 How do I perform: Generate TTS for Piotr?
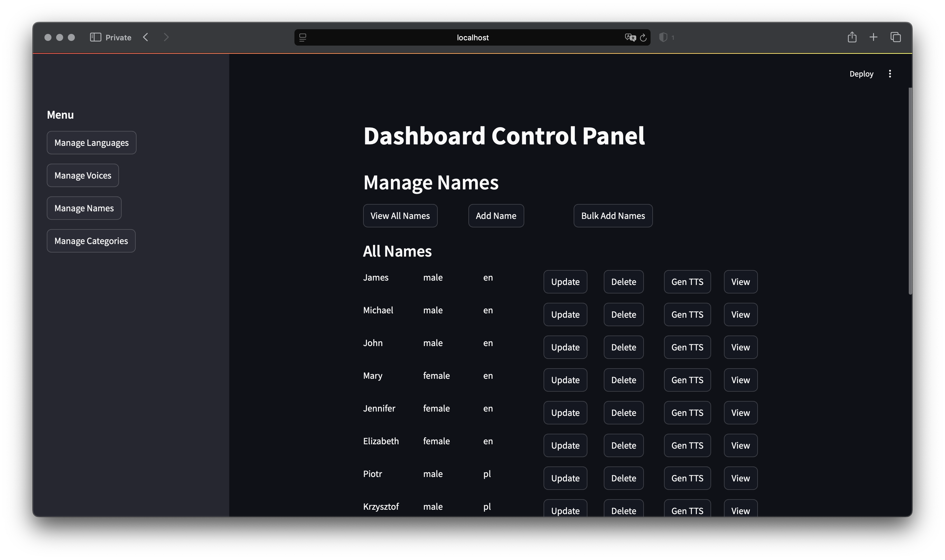[687, 478]
